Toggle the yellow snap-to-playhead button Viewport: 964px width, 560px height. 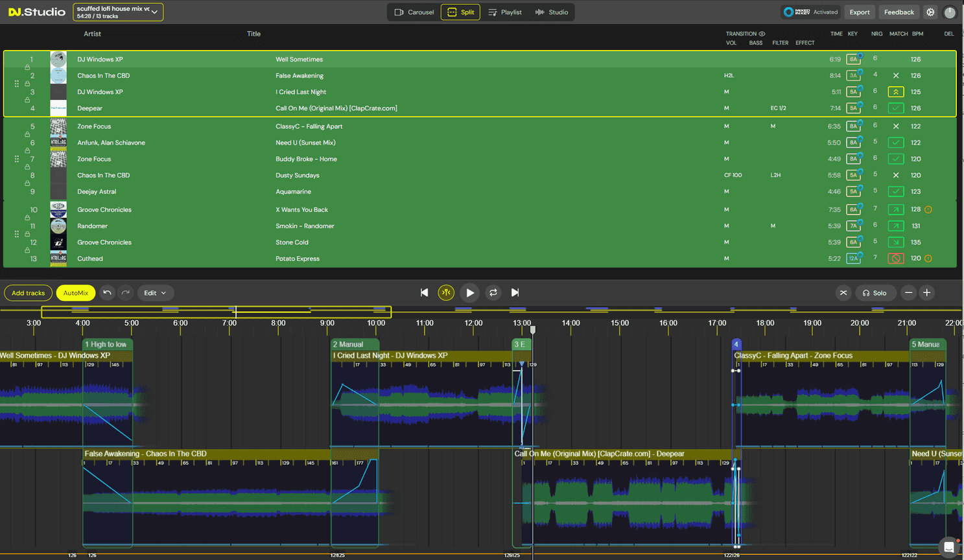(x=446, y=293)
